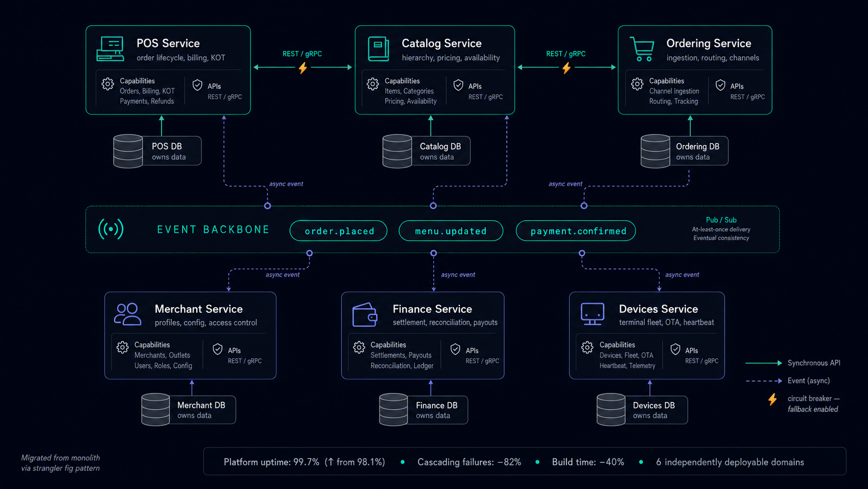Click 'Build time: −40%' statistic
Image resolution: width=868 pixels, height=489 pixels.
tap(588, 462)
